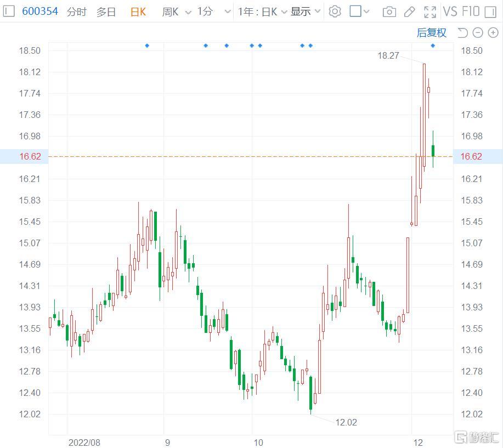
Task: Click first blue diamond event marker
Action: coord(147,46)
